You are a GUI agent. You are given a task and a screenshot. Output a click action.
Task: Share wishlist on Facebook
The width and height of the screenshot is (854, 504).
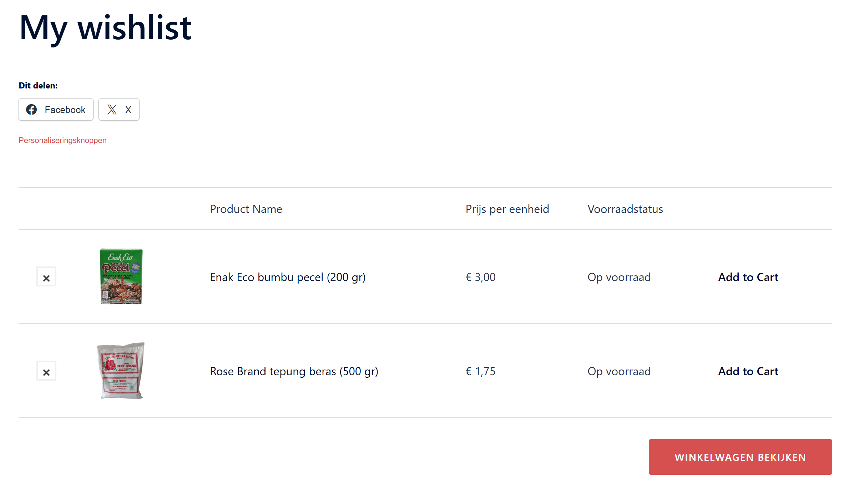point(56,110)
